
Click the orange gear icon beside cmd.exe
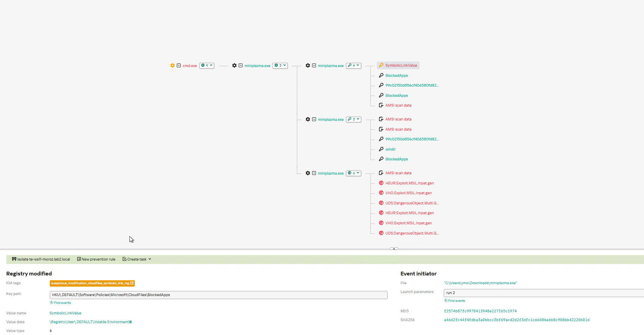[x=172, y=66]
